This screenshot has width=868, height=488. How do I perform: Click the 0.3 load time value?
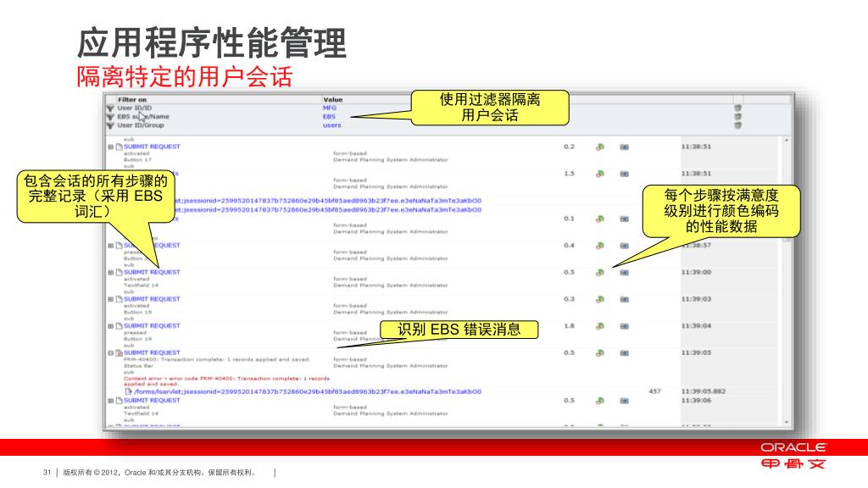tap(569, 299)
